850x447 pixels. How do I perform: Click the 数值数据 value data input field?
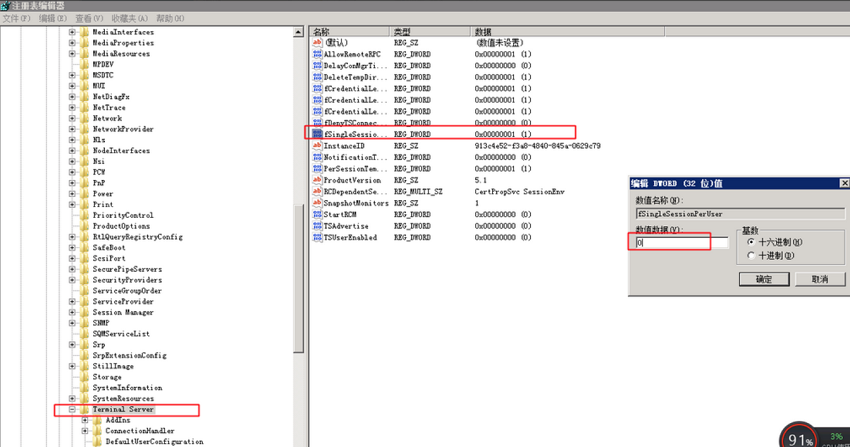click(x=681, y=243)
